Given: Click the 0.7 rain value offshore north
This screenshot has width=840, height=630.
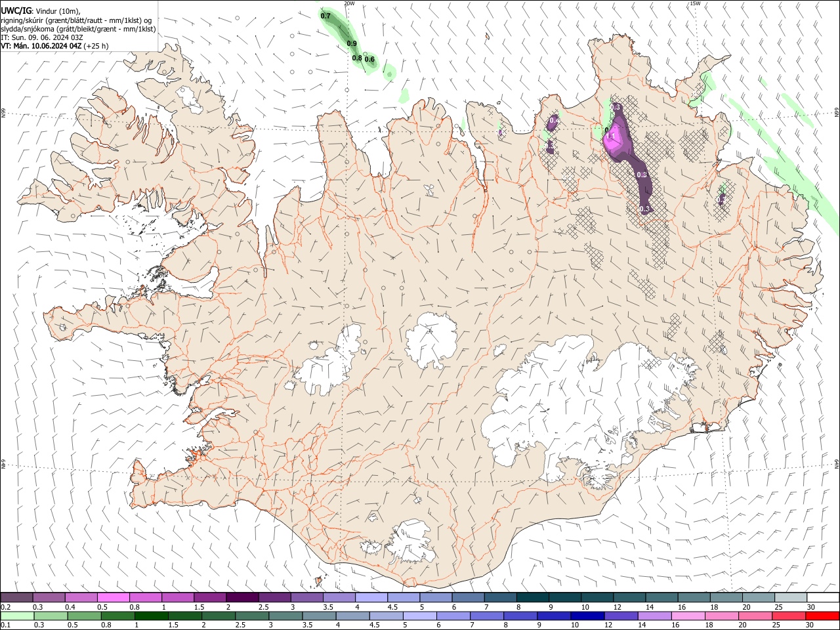Looking at the screenshot, I should pyautogui.click(x=325, y=16).
